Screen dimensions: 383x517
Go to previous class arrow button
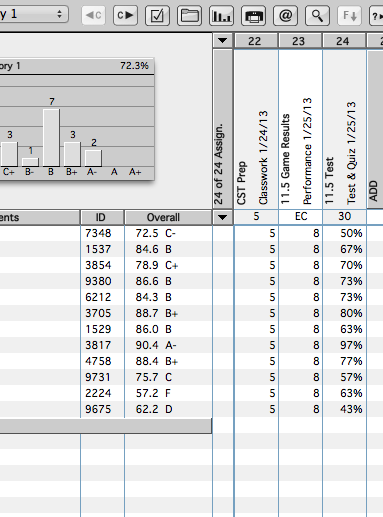point(93,15)
